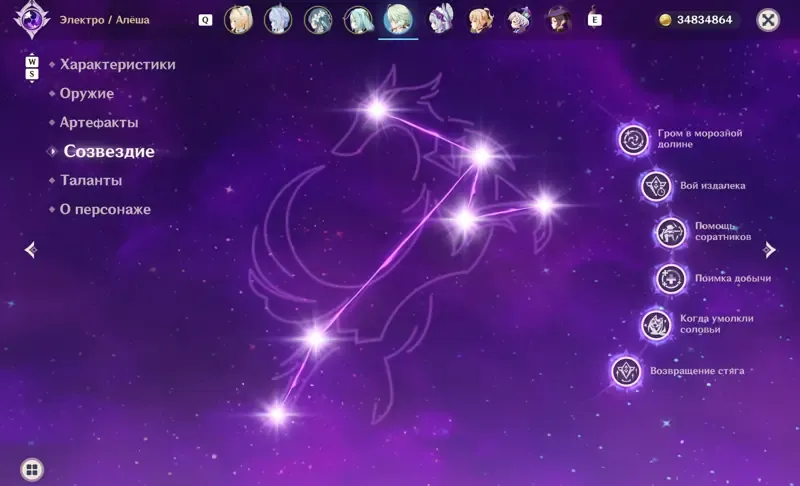Open the О персонаже menu section

pyautogui.click(x=105, y=210)
